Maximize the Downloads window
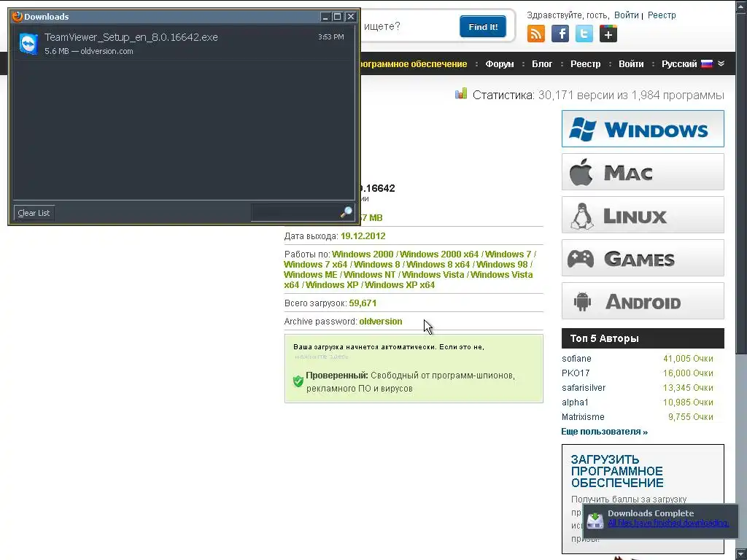This screenshot has width=747, height=560. tap(337, 17)
